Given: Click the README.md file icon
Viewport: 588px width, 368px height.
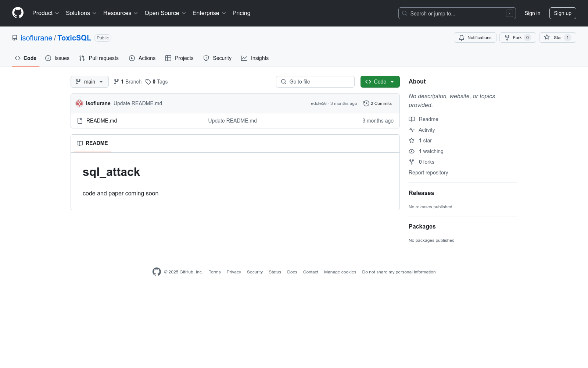Looking at the screenshot, I should [x=80, y=121].
